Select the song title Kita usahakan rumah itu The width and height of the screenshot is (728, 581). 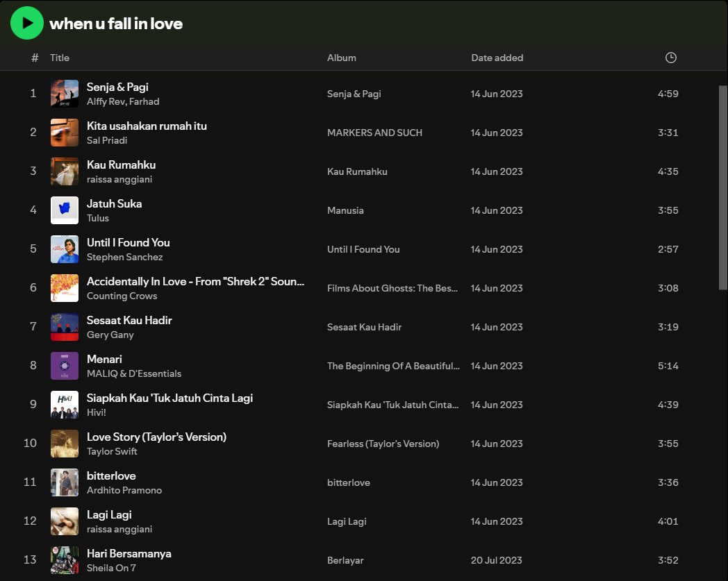147,126
